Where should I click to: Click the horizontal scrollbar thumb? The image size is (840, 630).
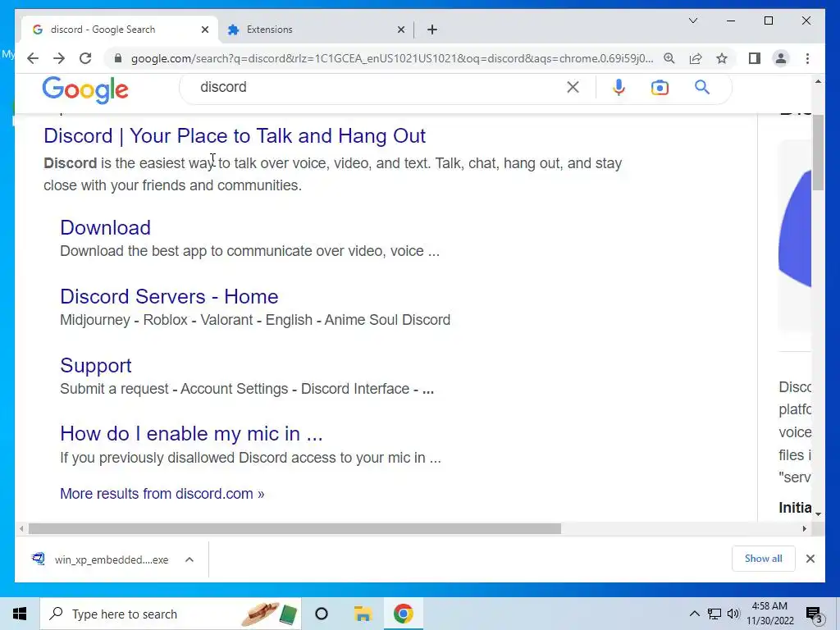click(x=294, y=529)
